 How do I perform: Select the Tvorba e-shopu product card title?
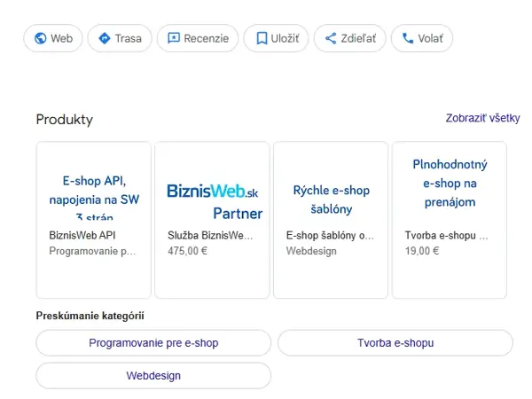click(x=447, y=235)
